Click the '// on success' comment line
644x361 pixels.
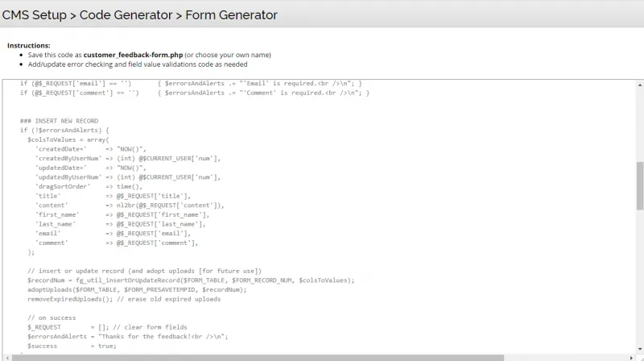(x=52, y=317)
